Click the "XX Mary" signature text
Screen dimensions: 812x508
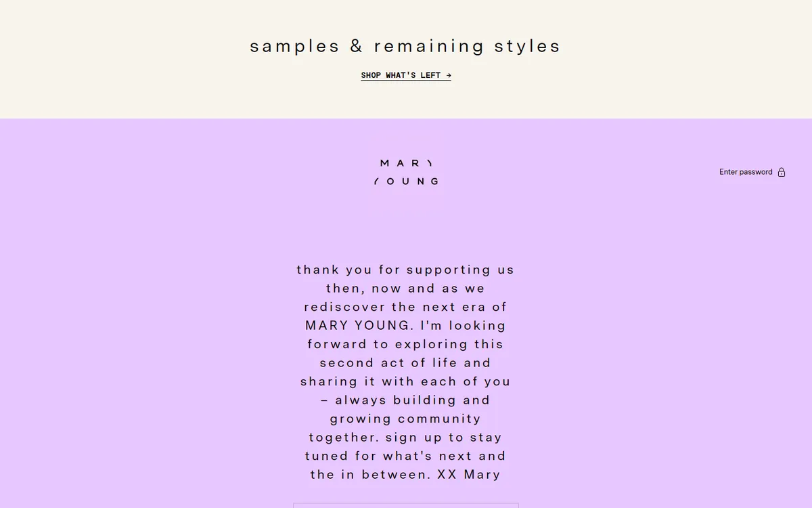pos(469,475)
